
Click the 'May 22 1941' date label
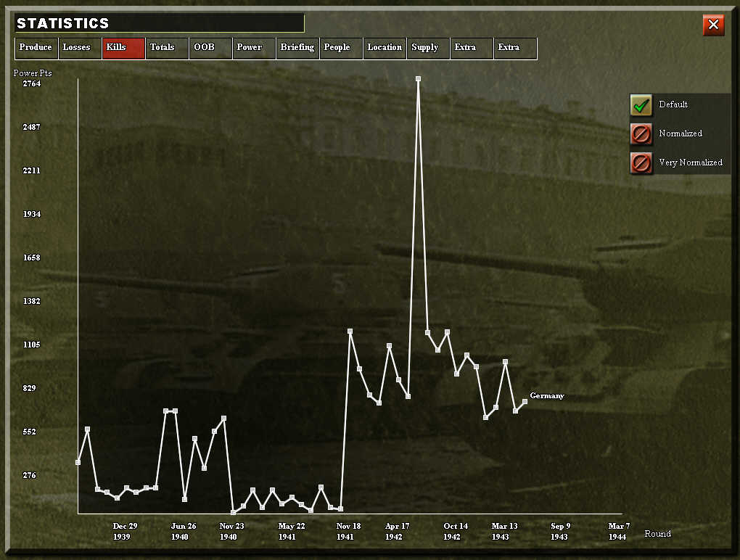point(291,531)
